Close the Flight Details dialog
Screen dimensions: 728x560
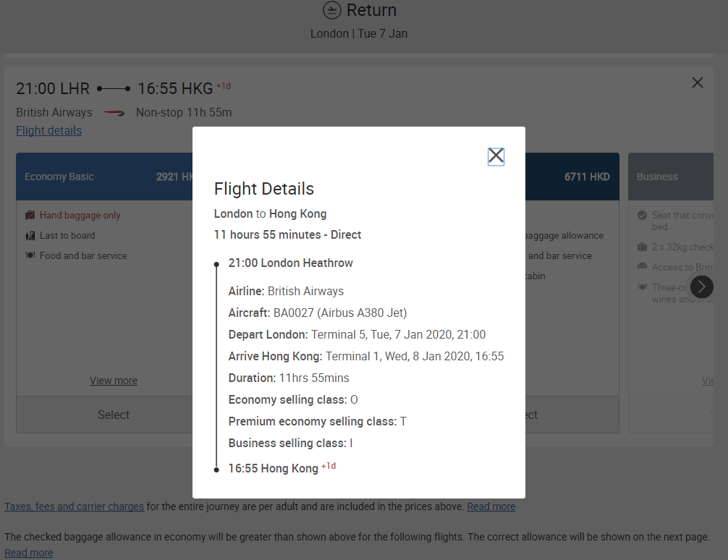(x=496, y=156)
